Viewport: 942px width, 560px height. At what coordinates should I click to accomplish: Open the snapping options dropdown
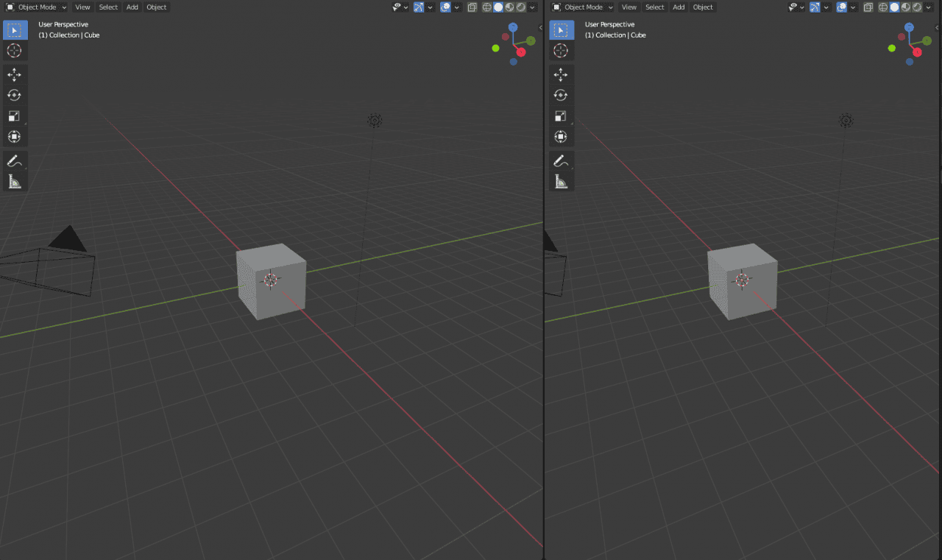(x=430, y=7)
